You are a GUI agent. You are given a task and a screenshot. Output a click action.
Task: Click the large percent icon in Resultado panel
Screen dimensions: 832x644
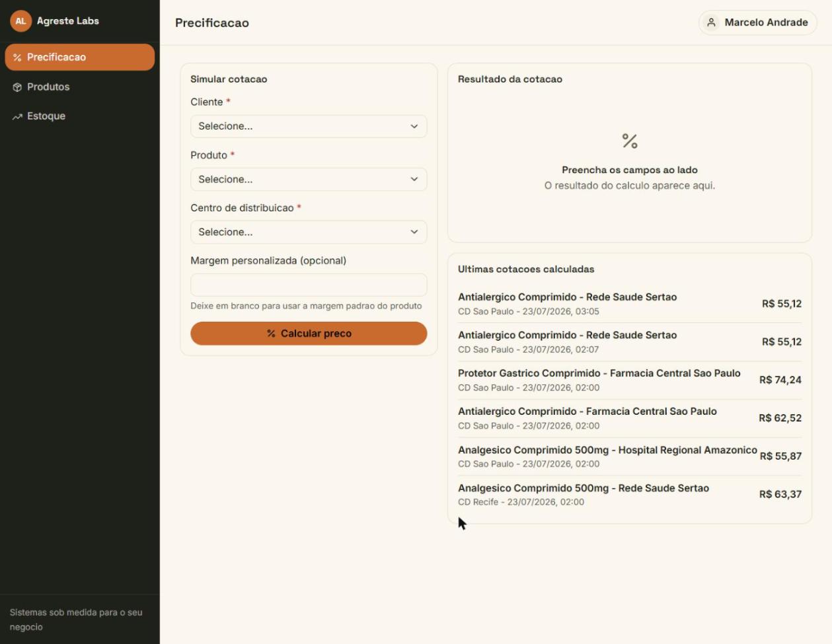[x=630, y=141]
